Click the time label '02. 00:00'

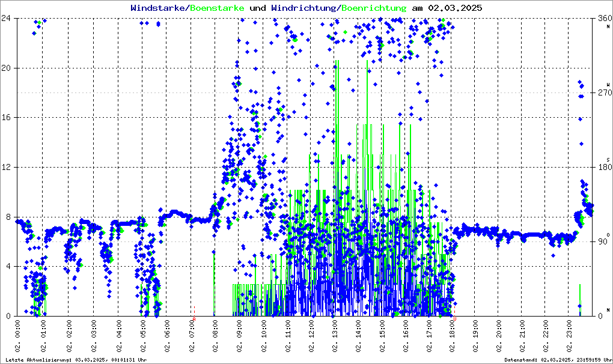17,336
